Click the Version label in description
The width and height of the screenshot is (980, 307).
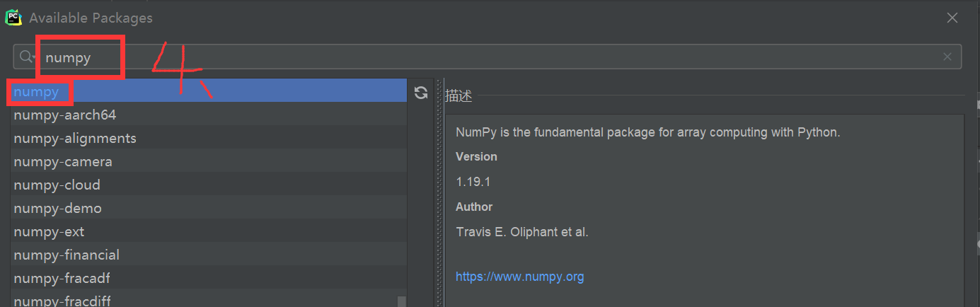point(476,156)
